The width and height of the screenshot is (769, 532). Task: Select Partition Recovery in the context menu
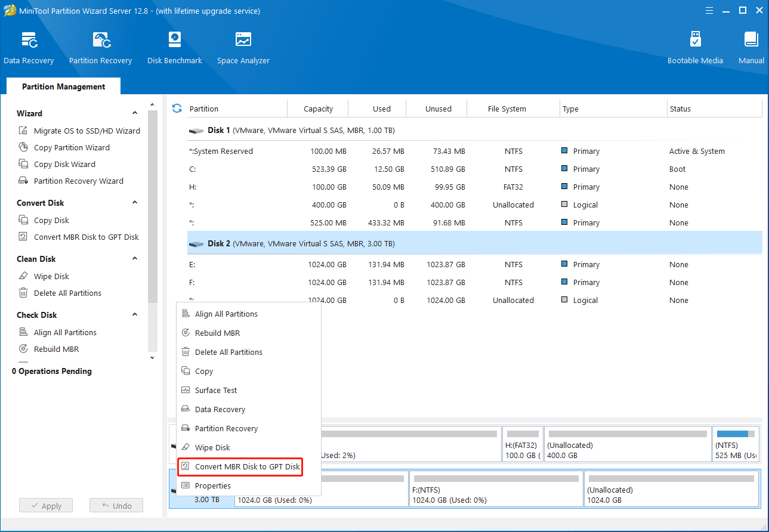pyautogui.click(x=249, y=428)
